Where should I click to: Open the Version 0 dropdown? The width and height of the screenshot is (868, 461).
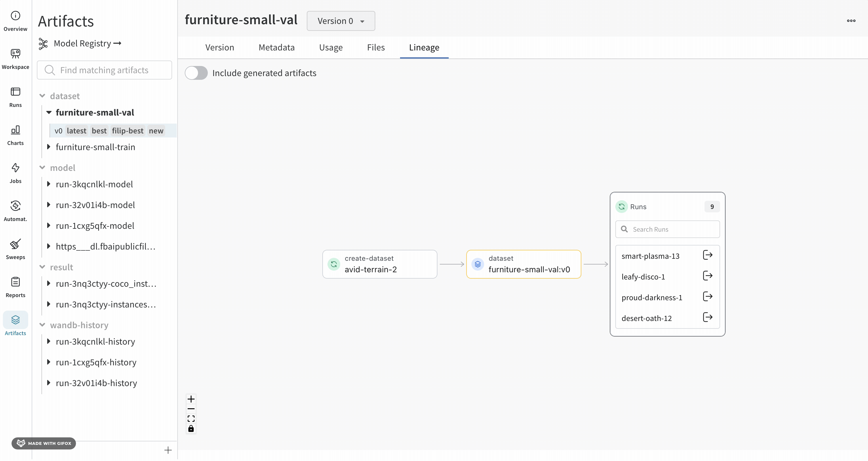341,20
